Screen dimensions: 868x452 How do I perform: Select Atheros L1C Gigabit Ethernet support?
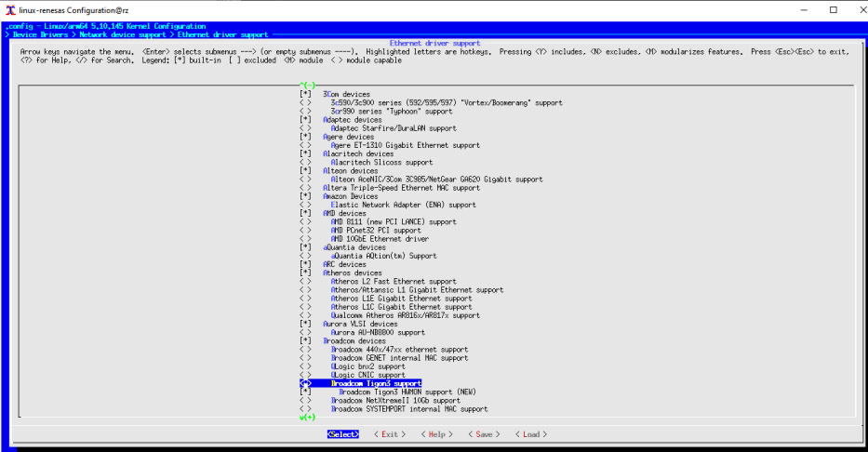pyautogui.click(x=401, y=307)
